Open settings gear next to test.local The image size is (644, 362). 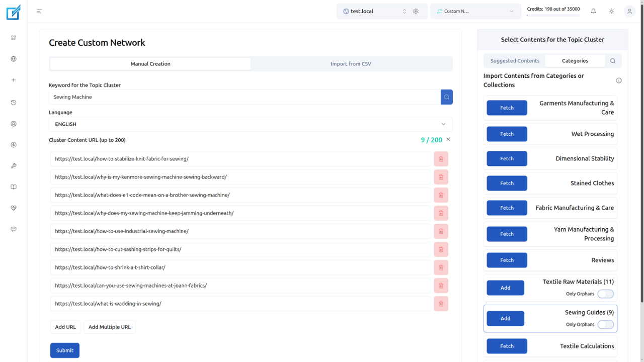[416, 11]
